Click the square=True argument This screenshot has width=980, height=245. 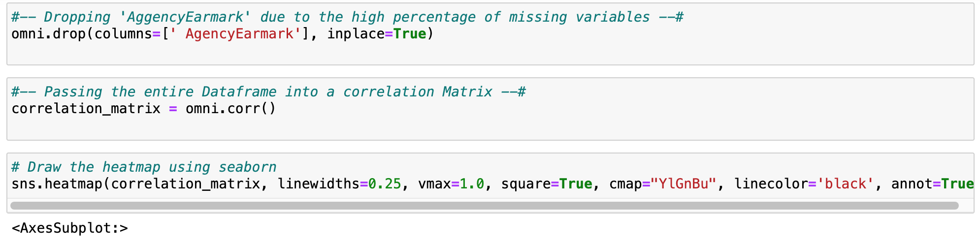546,184
